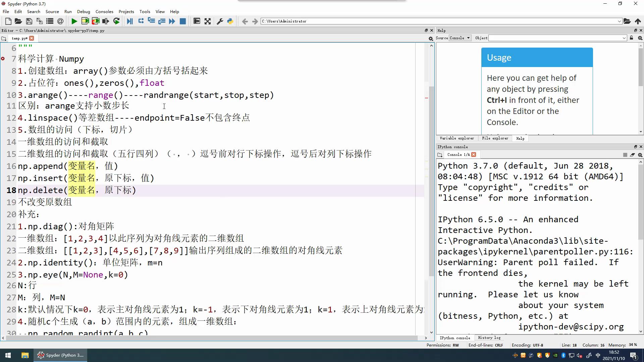This screenshot has width=644, height=362.
Task: Click the new file icon
Action: coord(8,21)
